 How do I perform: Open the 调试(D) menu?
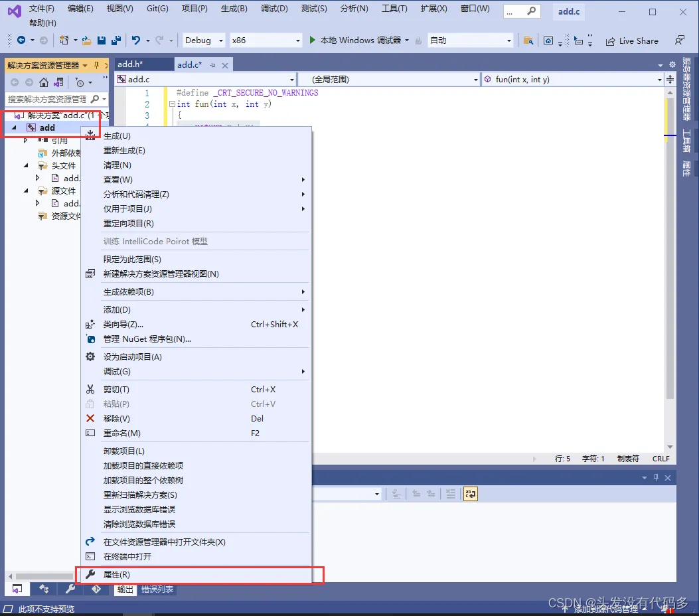pos(274,9)
